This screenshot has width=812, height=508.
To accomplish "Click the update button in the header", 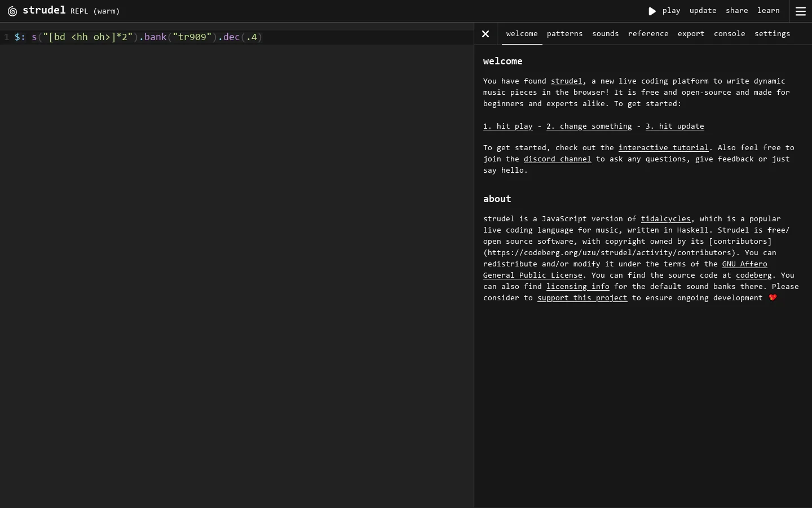I will point(703,11).
